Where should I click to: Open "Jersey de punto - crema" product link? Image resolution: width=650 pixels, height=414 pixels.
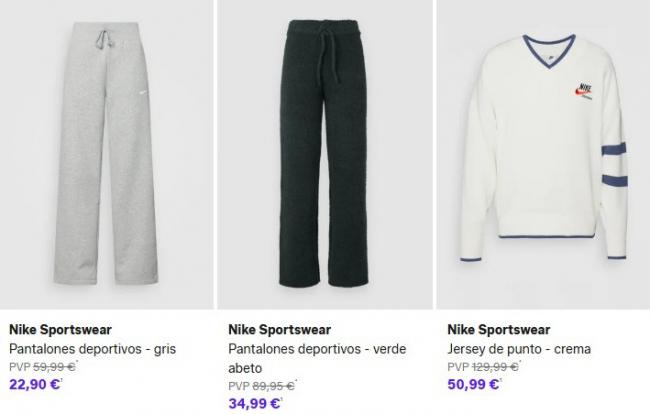[x=519, y=349]
